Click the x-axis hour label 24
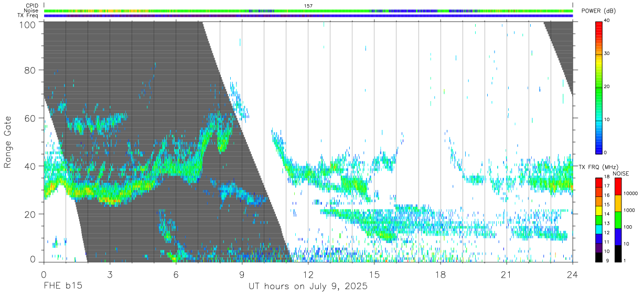This screenshot has height=297, width=644. click(x=573, y=274)
